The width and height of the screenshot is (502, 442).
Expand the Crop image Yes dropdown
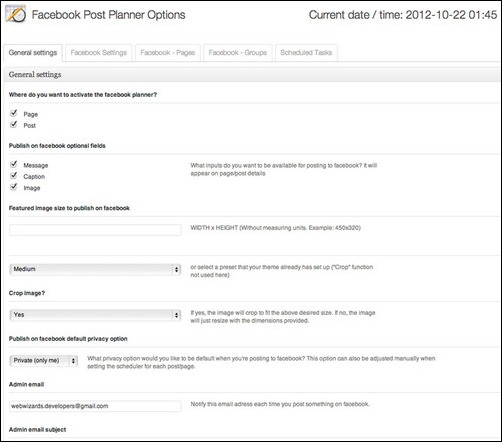(x=95, y=315)
